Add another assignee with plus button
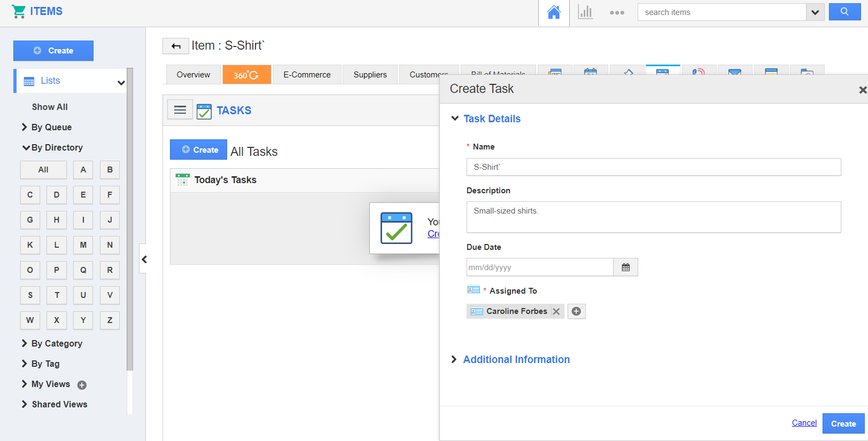The height and width of the screenshot is (441, 868). pos(576,311)
